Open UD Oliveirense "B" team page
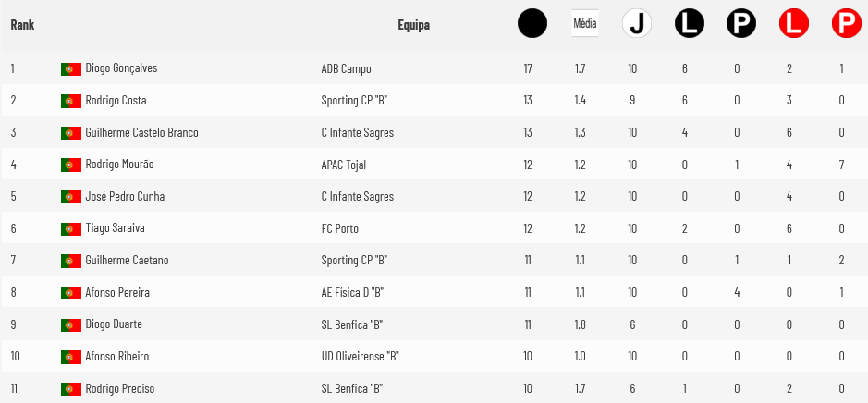The image size is (868, 403). pyautogui.click(x=360, y=356)
